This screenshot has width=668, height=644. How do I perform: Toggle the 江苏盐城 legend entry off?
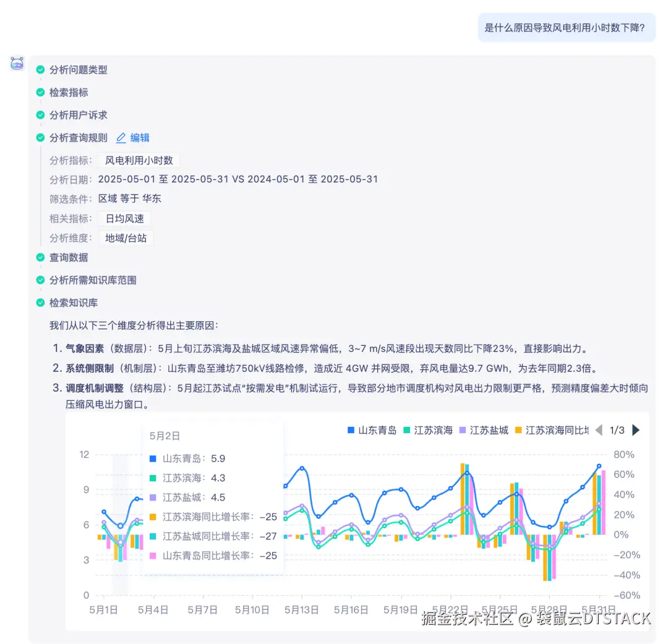point(484,430)
